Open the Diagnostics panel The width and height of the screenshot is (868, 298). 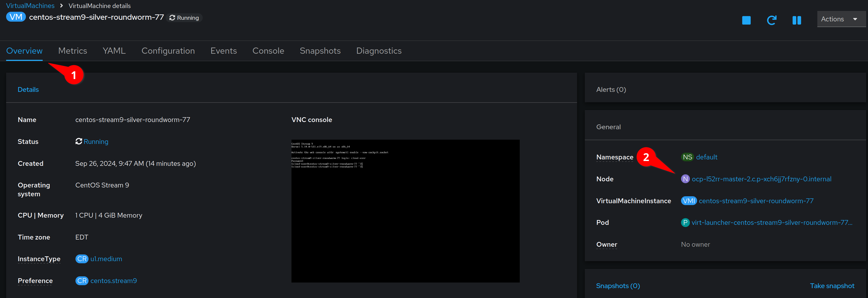tap(379, 50)
